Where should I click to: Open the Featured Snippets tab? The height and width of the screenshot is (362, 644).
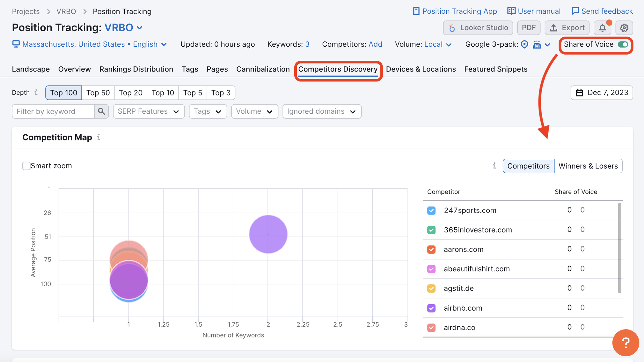(x=496, y=69)
